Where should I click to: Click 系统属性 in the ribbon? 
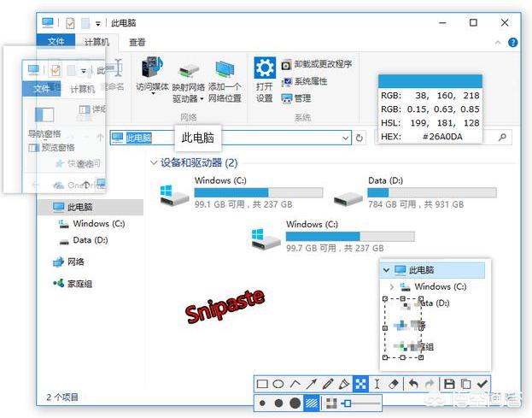coord(304,81)
